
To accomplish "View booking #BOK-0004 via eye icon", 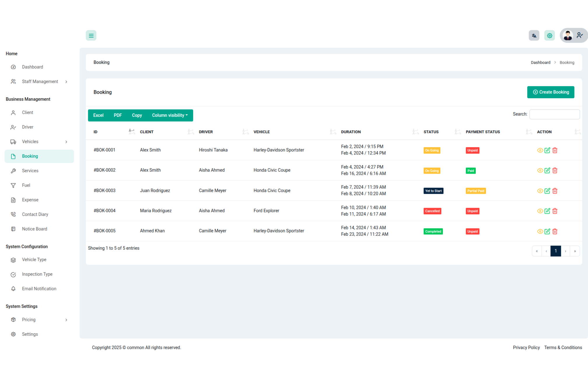I will pos(540,211).
